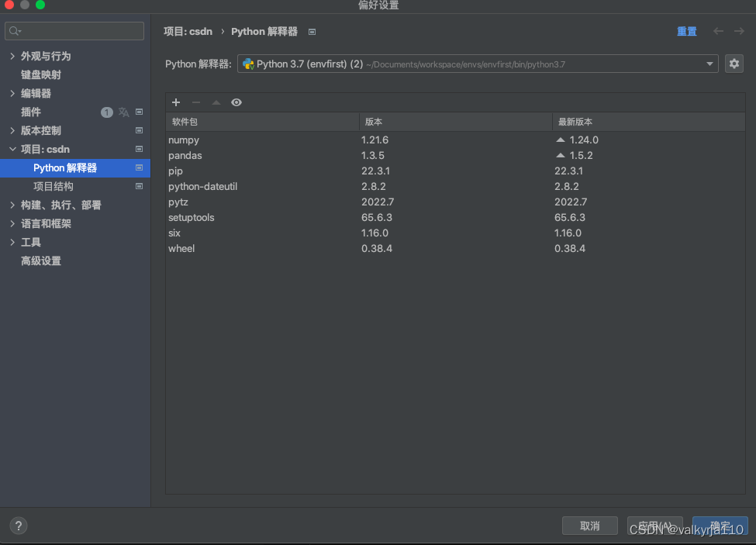Click pytz version 2022.7 cell
This screenshot has width=756, height=545.
378,202
